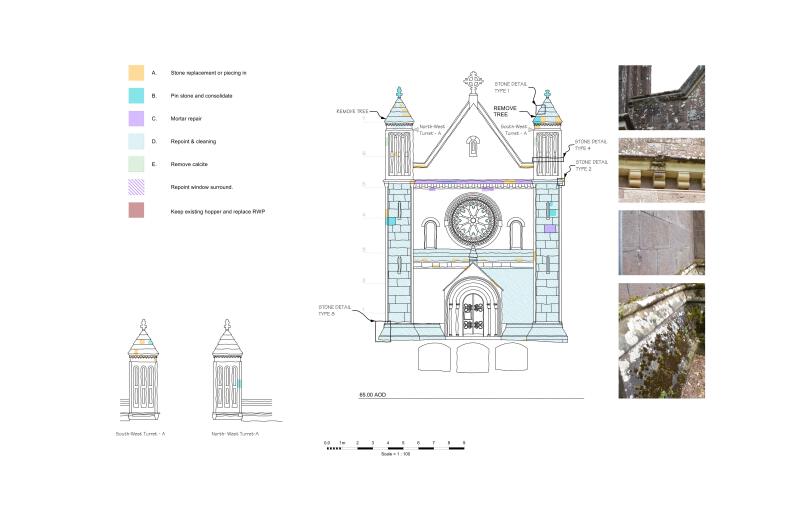This screenshot has height=531, width=800.
Task: Click the purple mortar repair patch on right tower
Action: [549, 229]
